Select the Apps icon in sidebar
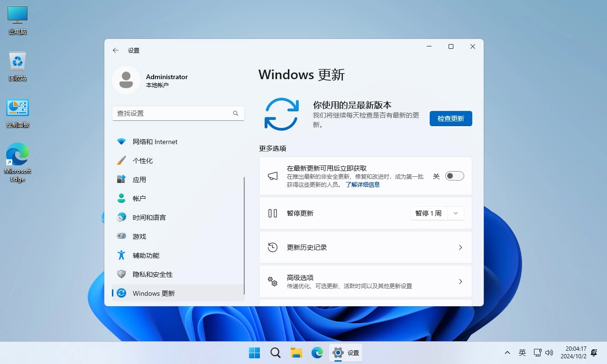This screenshot has width=607, height=364. 121,180
